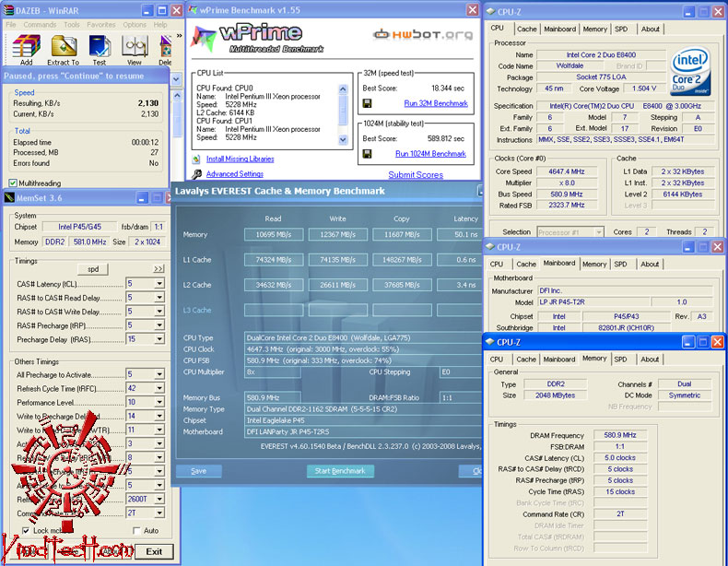
Task: Click Run 1024M Benchmark link
Action: (x=430, y=154)
